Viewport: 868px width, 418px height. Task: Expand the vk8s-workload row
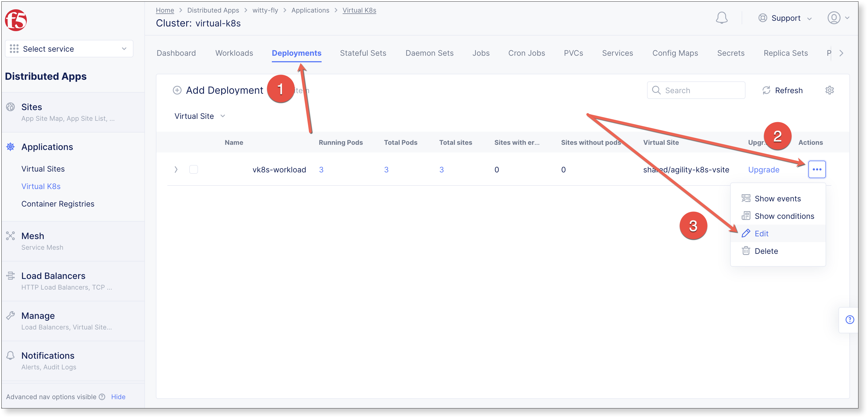(176, 169)
